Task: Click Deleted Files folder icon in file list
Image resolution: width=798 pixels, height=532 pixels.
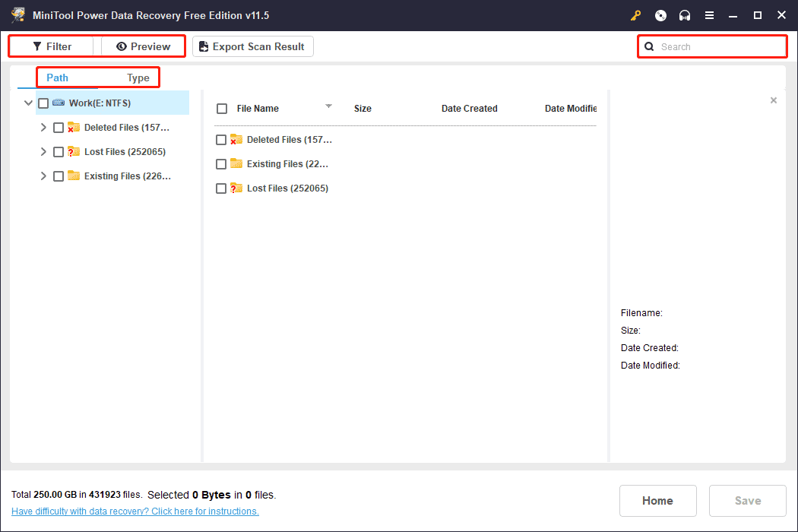Action: 236,139
